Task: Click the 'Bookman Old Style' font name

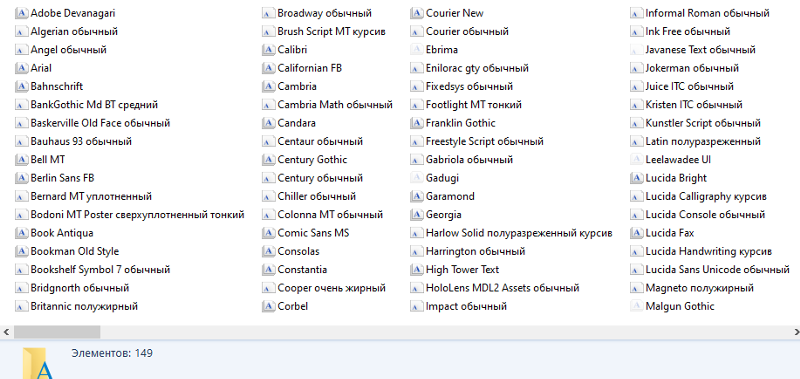Action: pyautogui.click(x=74, y=251)
